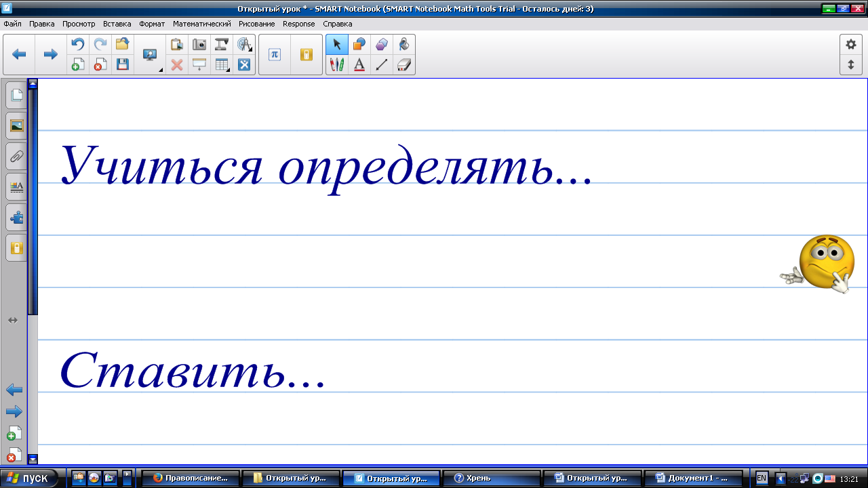
Task: Switch to the Документ1 taskbar button
Action: pos(692,478)
